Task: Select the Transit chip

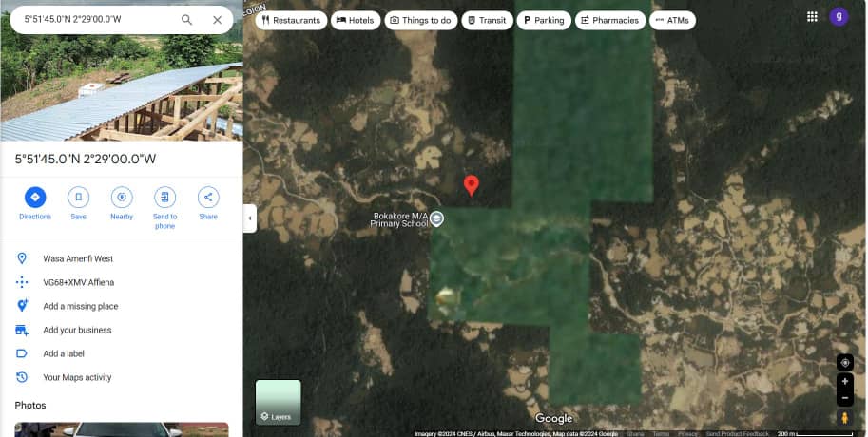Action: click(x=487, y=21)
